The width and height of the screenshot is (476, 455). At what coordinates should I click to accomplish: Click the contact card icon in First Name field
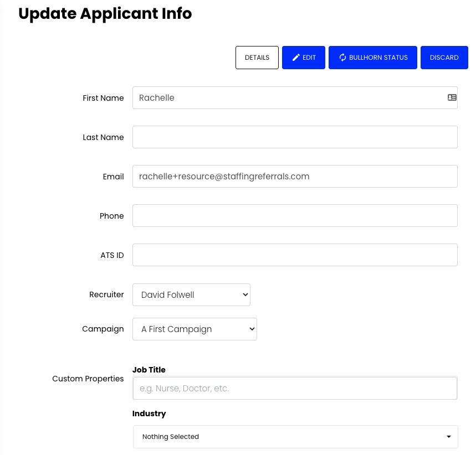pyautogui.click(x=452, y=97)
